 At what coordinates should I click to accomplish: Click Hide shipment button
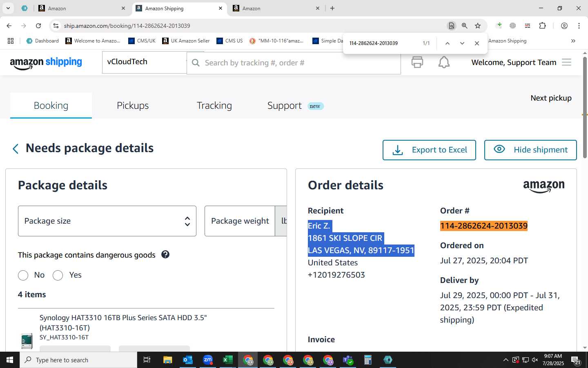pyautogui.click(x=530, y=150)
